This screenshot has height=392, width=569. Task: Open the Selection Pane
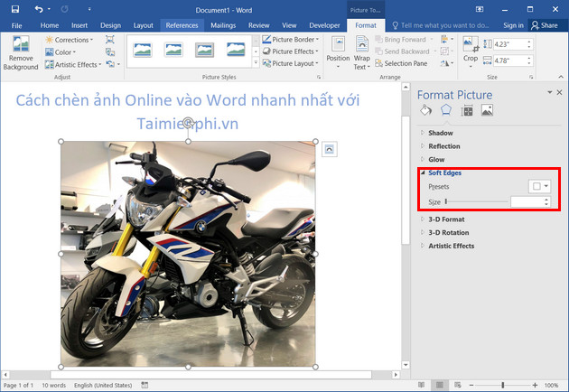coord(401,63)
